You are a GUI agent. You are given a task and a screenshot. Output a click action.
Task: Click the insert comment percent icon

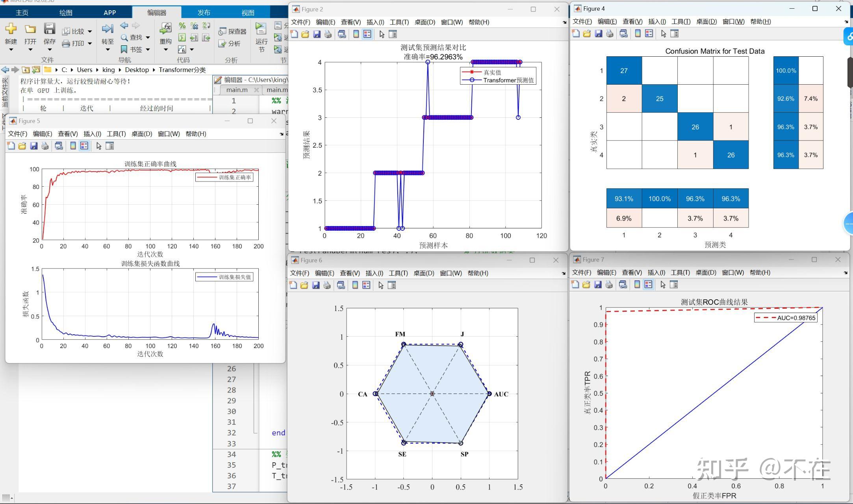pyautogui.click(x=182, y=26)
